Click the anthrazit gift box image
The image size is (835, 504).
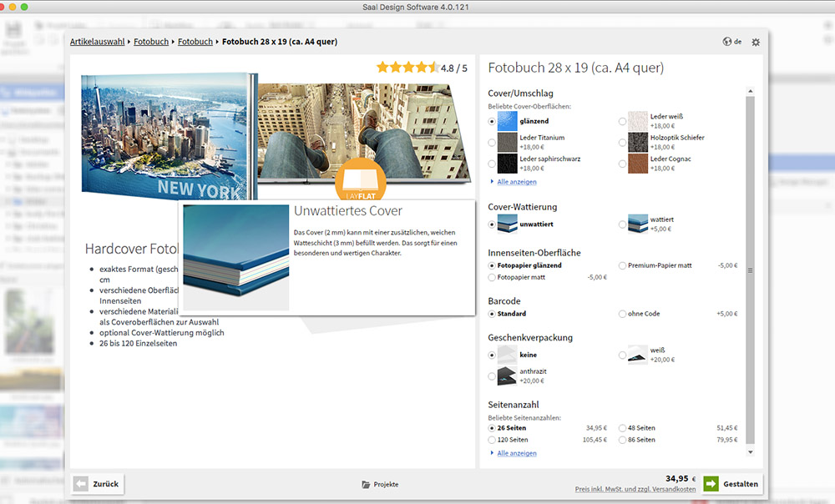click(x=507, y=375)
